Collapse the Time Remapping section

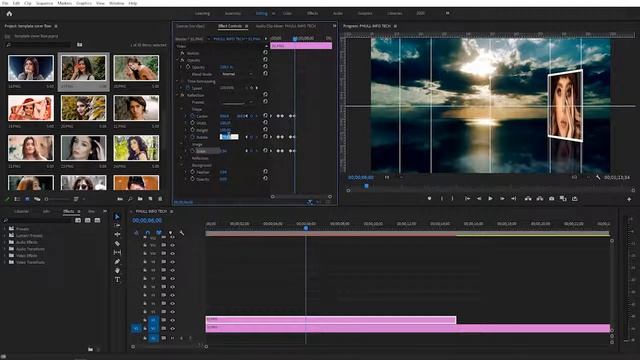(177, 81)
